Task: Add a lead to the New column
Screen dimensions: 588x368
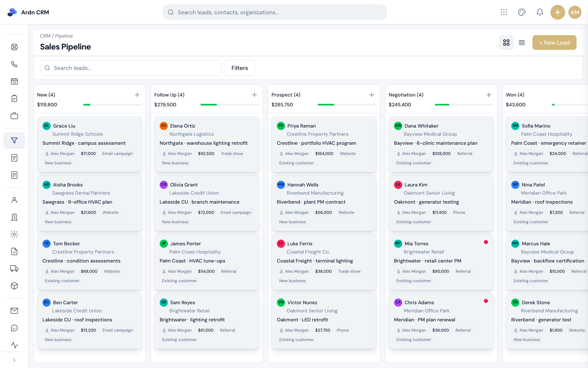Action: pyautogui.click(x=137, y=95)
